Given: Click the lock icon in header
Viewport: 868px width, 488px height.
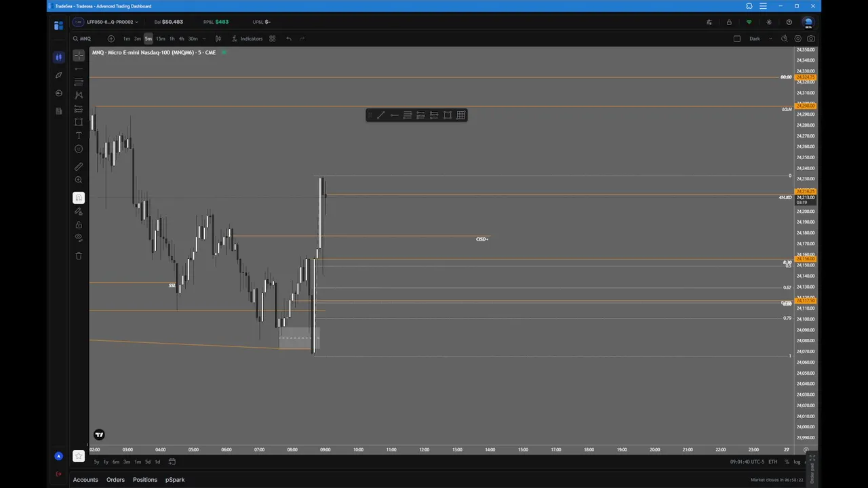Looking at the screenshot, I should click(729, 22).
